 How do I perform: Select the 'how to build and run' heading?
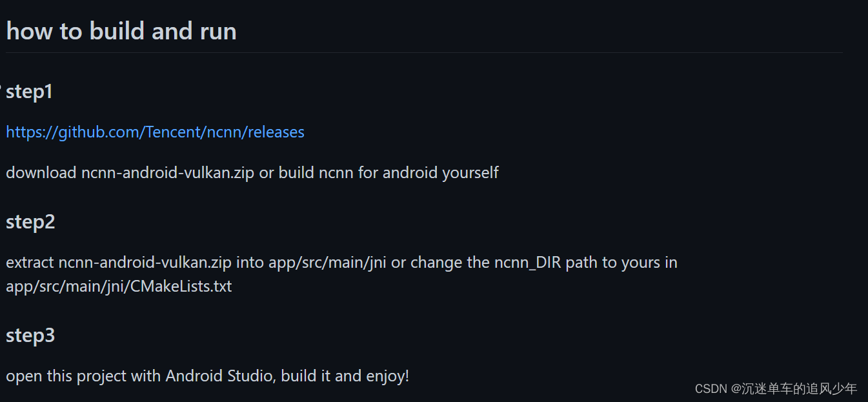[121, 31]
